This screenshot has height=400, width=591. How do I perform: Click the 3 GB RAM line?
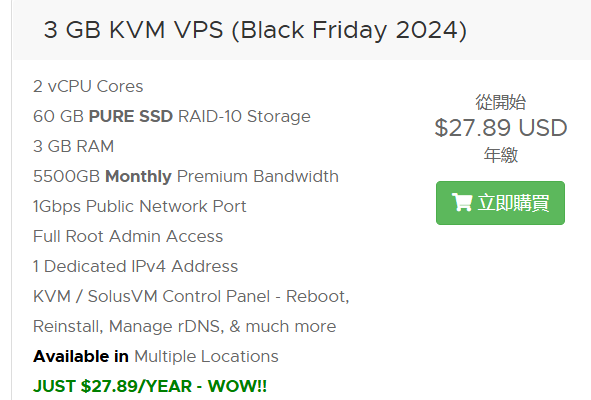[x=73, y=146]
